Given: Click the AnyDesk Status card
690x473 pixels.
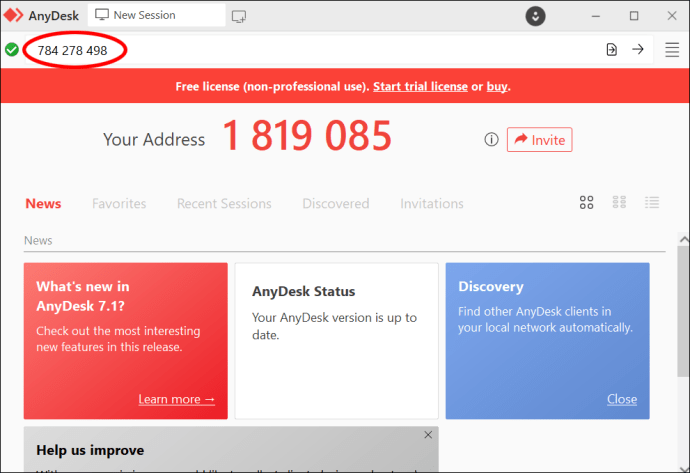Looking at the screenshot, I should click(337, 341).
